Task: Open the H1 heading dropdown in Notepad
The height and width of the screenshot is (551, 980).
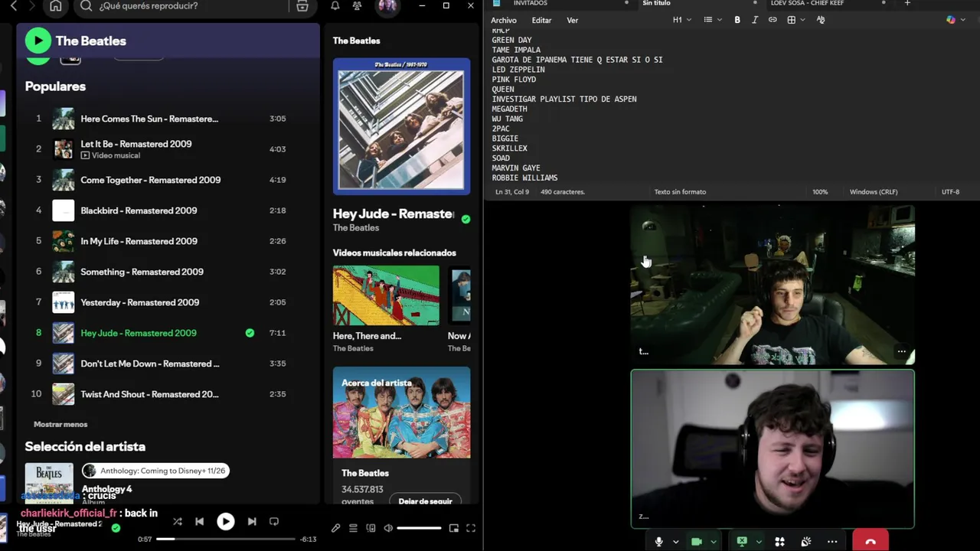Action: click(681, 20)
